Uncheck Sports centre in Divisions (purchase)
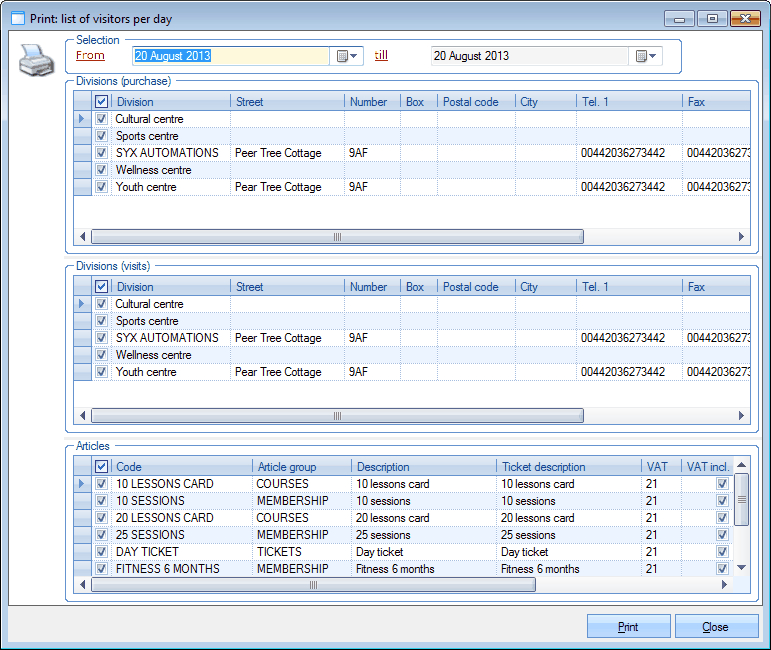The width and height of the screenshot is (771, 650). pyautogui.click(x=101, y=136)
